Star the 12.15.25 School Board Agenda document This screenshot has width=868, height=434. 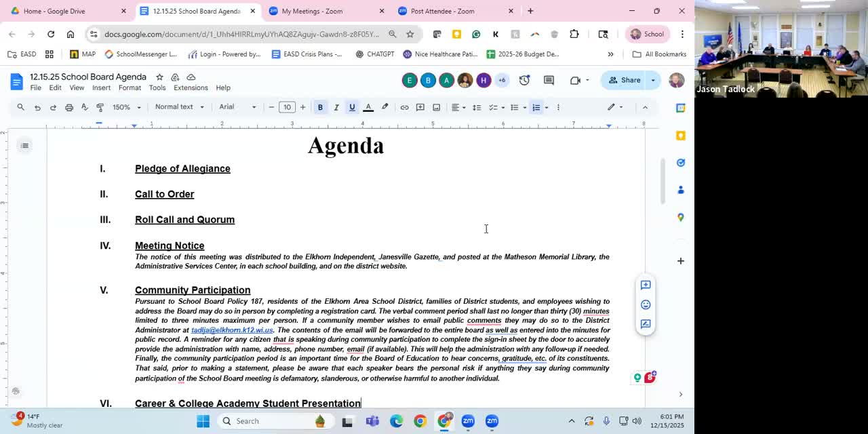click(159, 77)
